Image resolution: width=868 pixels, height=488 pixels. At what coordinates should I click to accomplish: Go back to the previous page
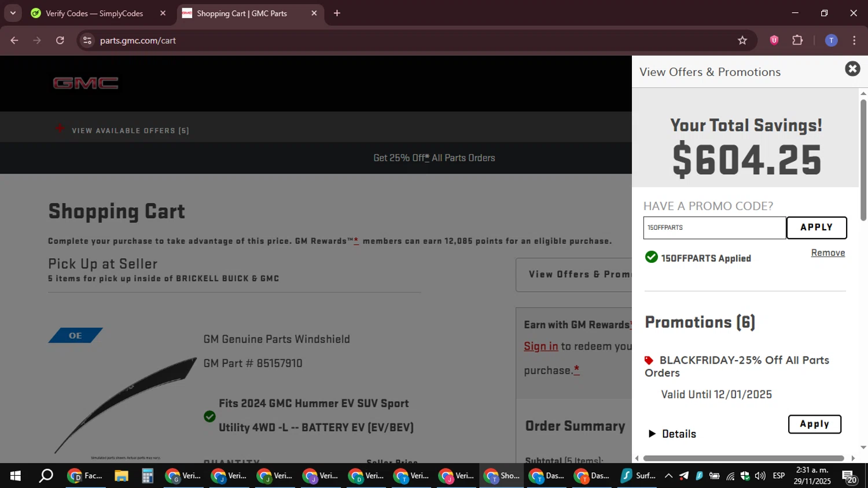coord(14,41)
